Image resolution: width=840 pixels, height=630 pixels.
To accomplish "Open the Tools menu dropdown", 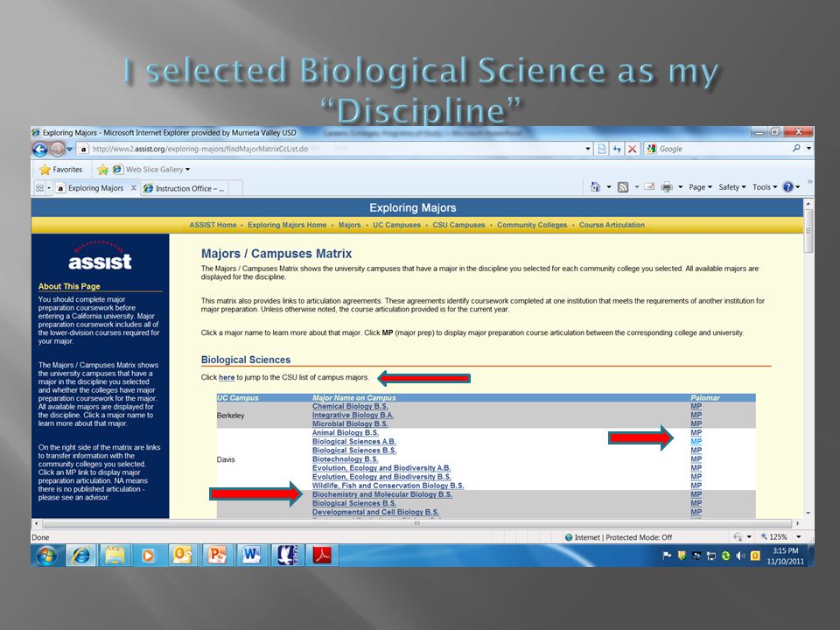I will coord(765,187).
